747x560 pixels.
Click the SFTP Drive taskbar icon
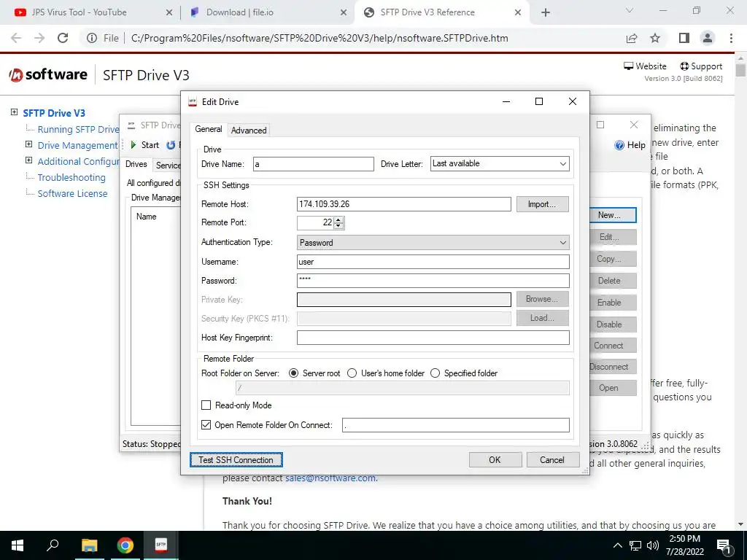pos(161,545)
